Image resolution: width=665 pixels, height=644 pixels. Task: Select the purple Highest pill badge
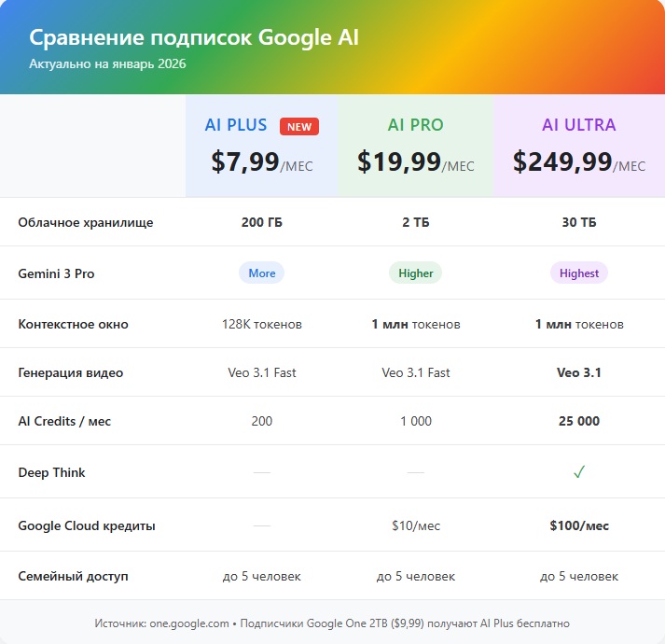579,273
